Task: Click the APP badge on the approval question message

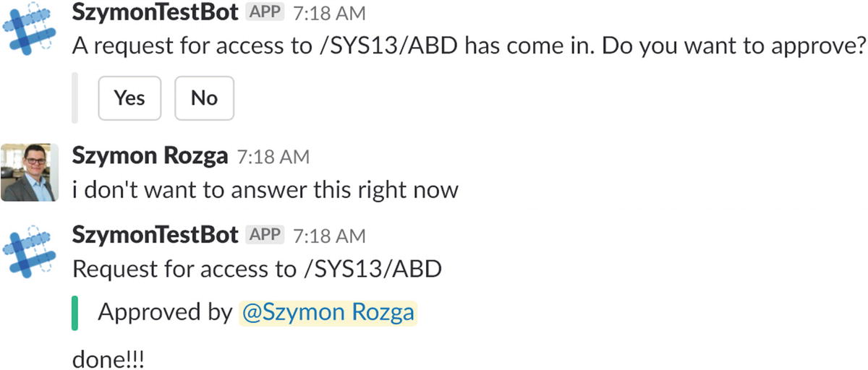Action: pyautogui.click(x=265, y=13)
